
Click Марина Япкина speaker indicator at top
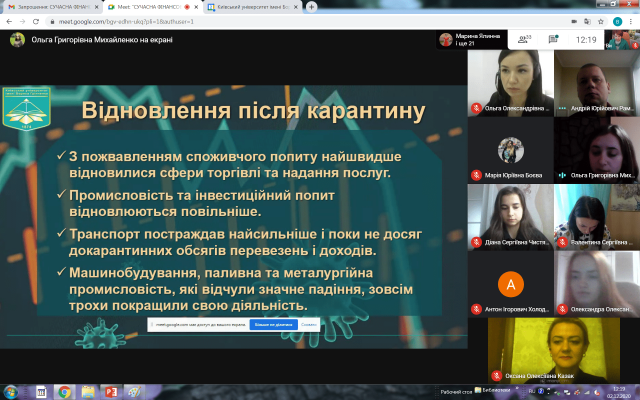click(x=470, y=40)
